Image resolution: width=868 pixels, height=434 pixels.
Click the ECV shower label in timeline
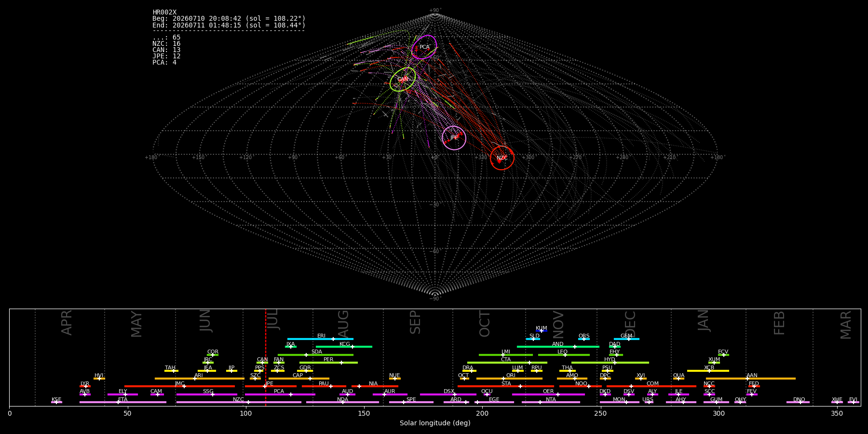click(723, 352)
